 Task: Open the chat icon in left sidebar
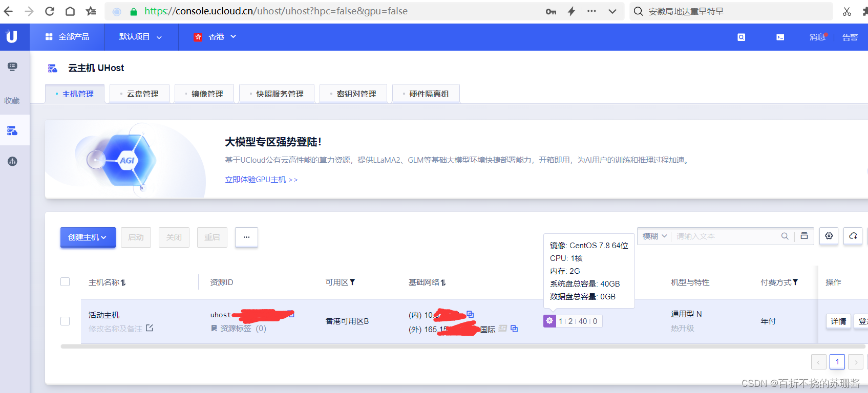[12, 67]
